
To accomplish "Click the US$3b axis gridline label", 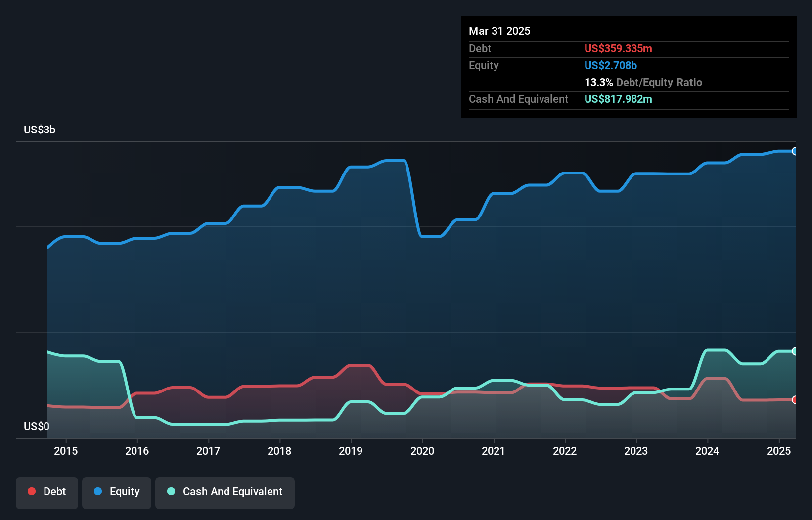I will (x=40, y=130).
